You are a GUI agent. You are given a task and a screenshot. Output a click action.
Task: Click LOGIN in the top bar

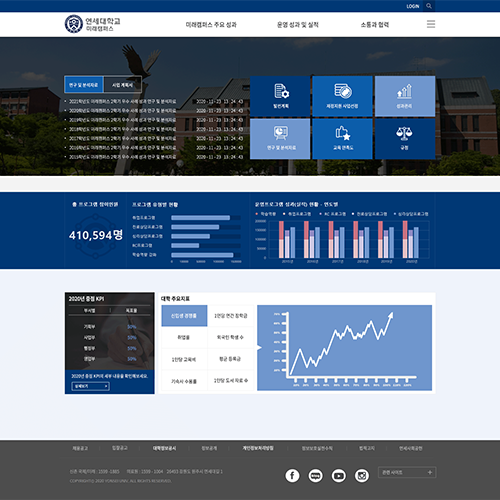point(413,6)
